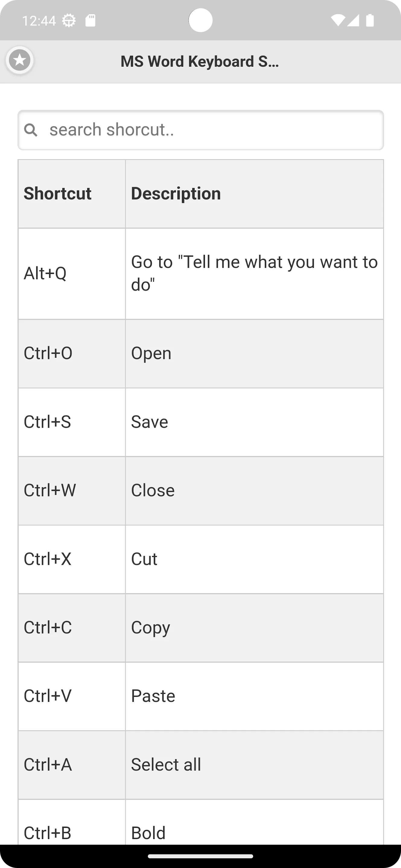Tap the MS Word Keyboard title

[x=200, y=61]
